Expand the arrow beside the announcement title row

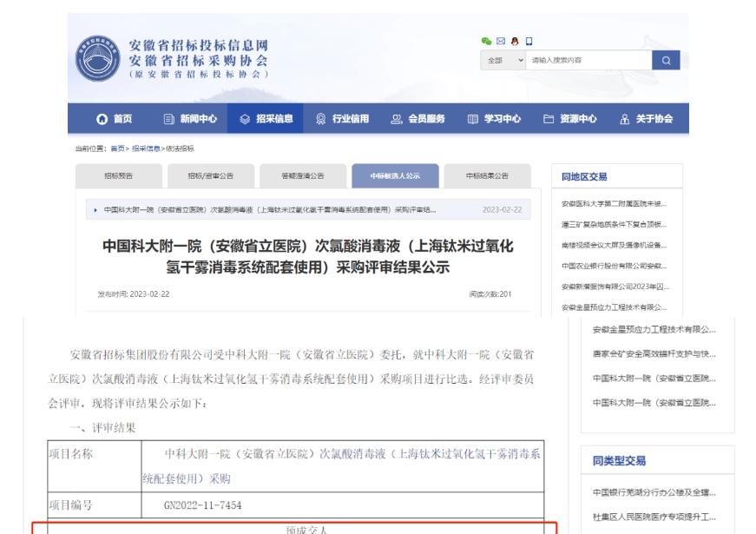tap(95, 209)
